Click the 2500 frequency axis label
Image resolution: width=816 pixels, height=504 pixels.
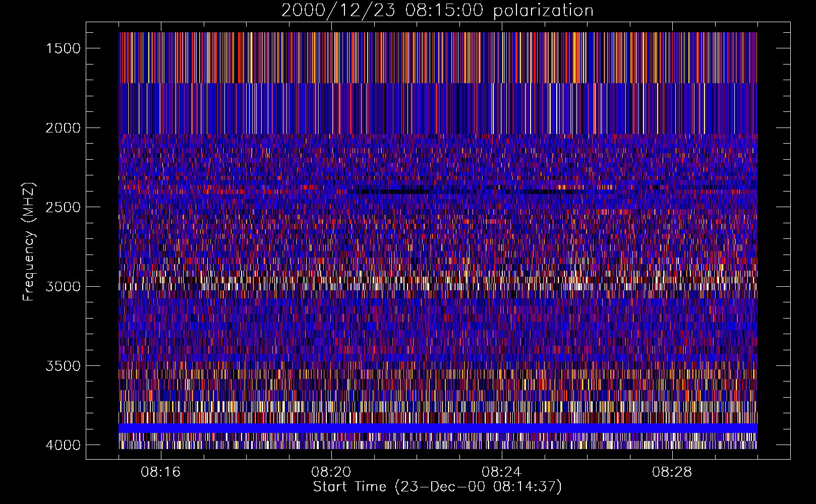(x=63, y=207)
